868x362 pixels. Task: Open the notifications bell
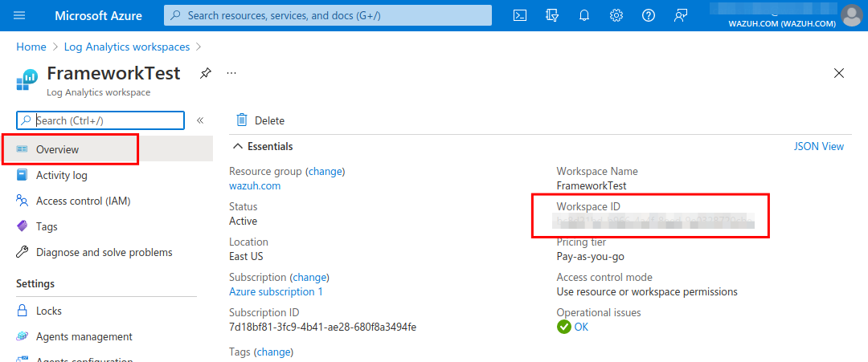(584, 15)
